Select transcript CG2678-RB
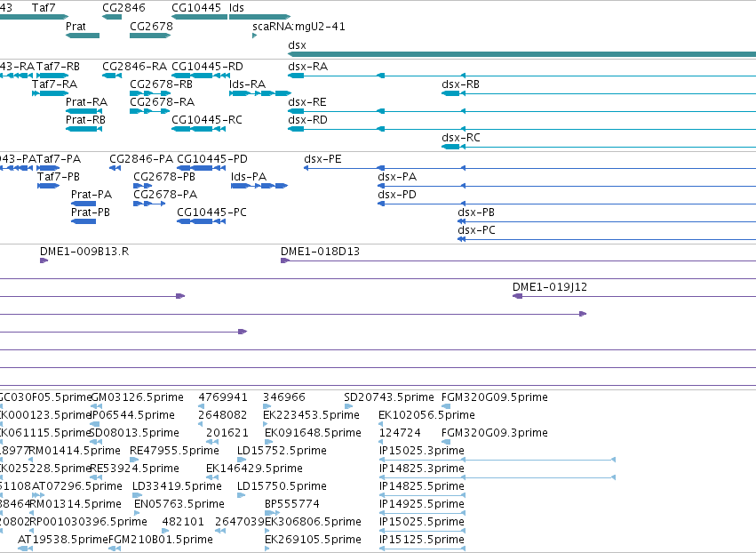 click(161, 84)
